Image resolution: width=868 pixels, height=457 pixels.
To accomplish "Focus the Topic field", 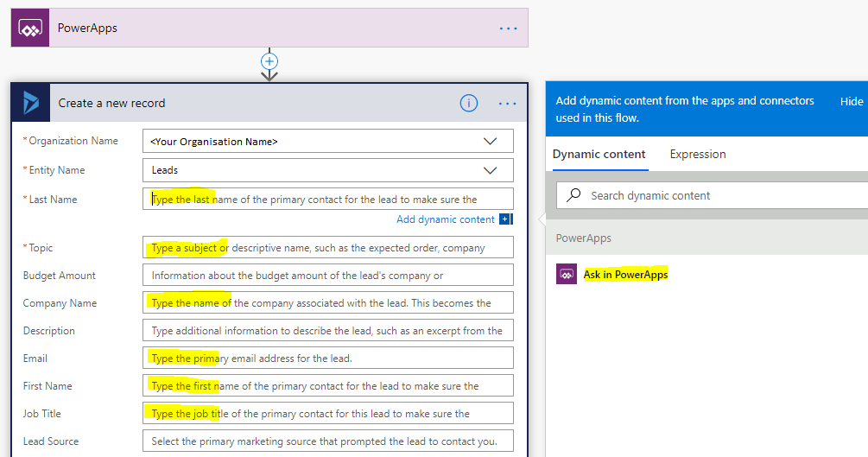I will [x=327, y=248].
